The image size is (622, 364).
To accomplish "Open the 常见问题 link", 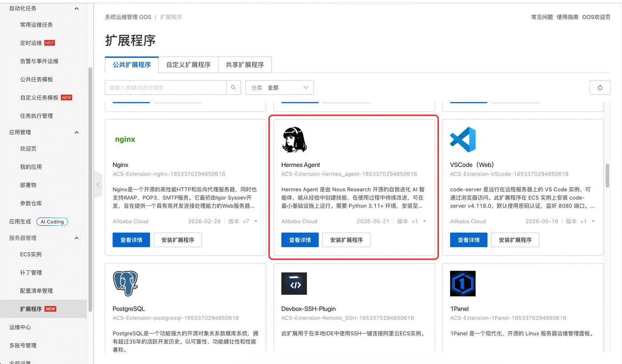I will point(542,17).
